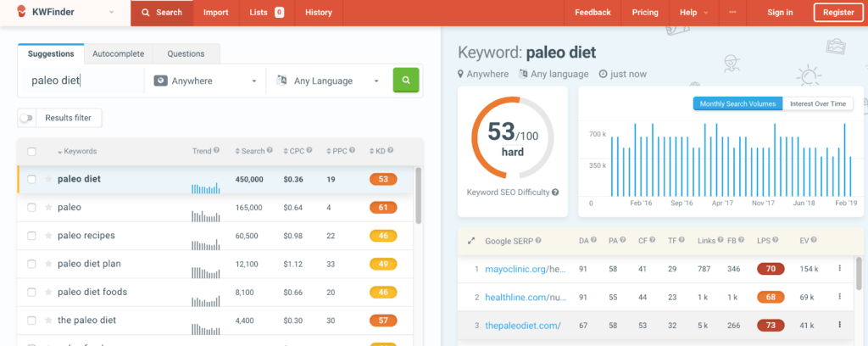Switch to the Suggestions tab

click(x=51, y=53)
